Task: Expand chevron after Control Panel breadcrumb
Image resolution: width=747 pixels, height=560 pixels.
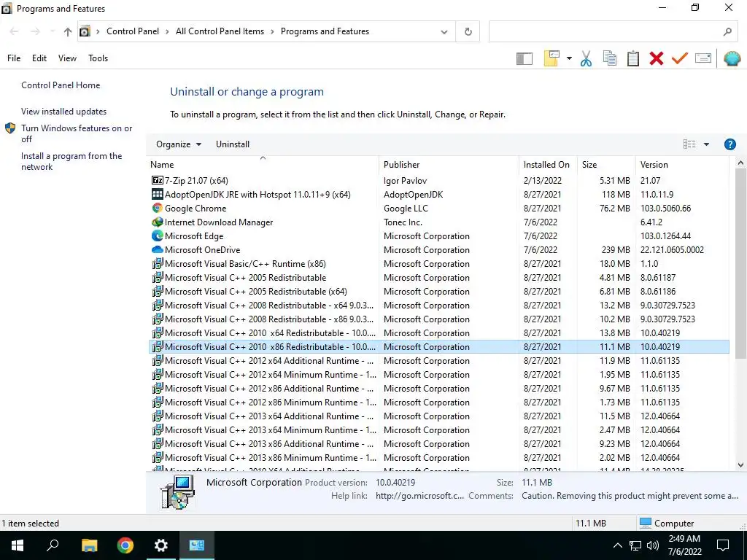Action: pos(167,31)
